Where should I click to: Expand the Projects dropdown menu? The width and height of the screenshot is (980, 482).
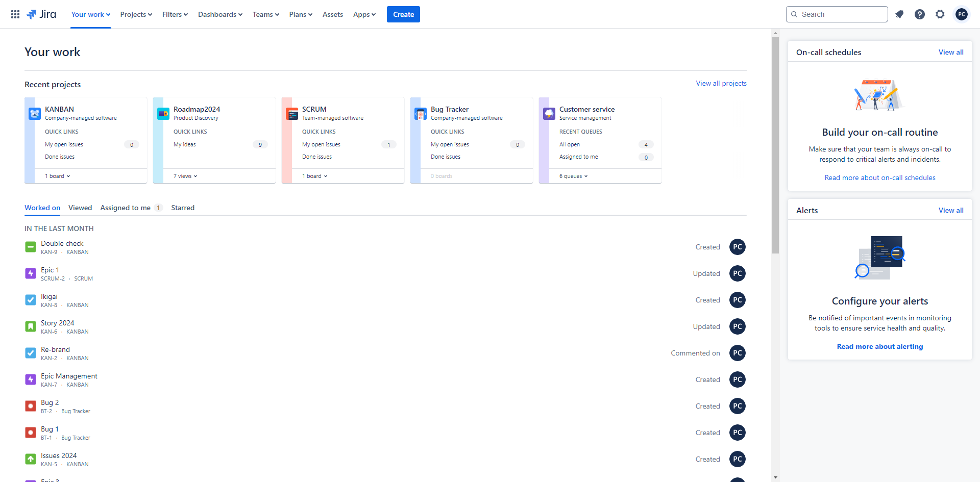136,14
